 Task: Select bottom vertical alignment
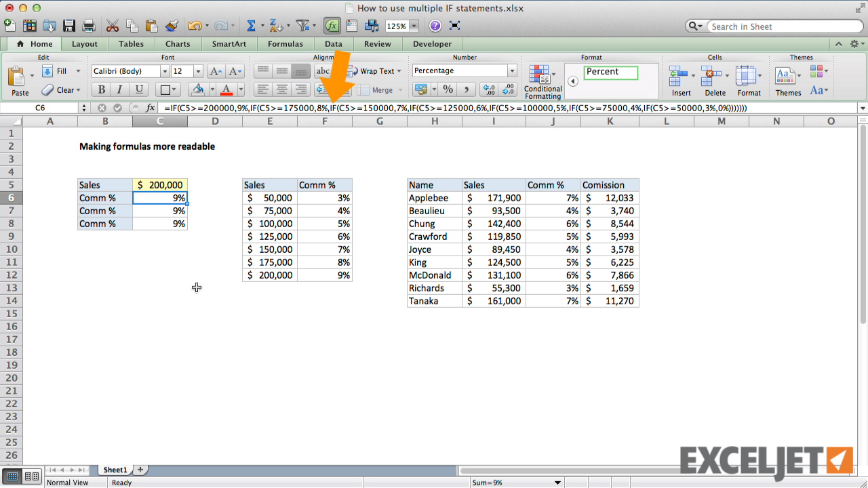click(x=301, y=71)
